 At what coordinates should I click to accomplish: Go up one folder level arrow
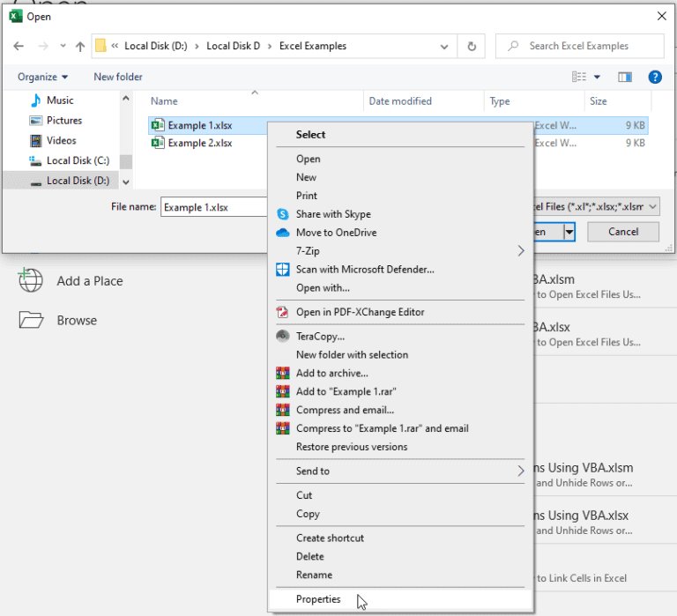(80, 46)
